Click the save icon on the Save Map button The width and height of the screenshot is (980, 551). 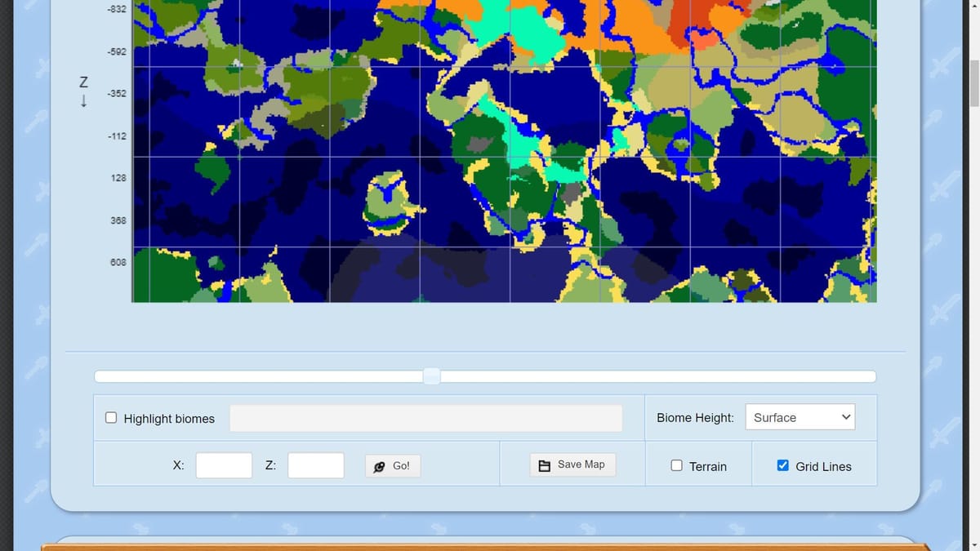click(545, 464)
